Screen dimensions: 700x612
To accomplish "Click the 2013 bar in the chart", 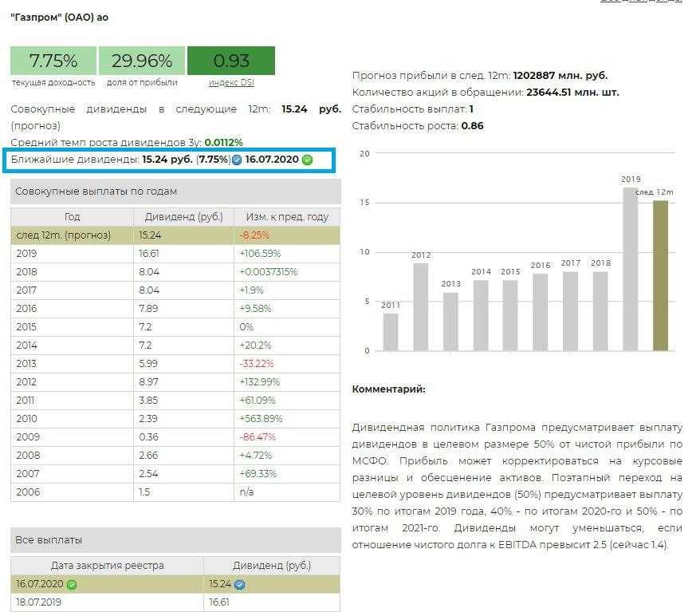I will 450,322.
